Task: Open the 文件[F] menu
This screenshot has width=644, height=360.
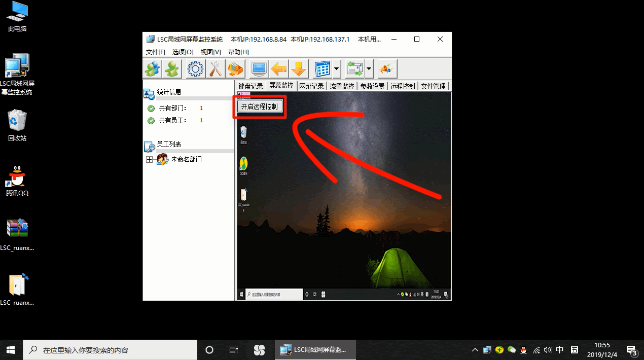Action: click(156, 52)
